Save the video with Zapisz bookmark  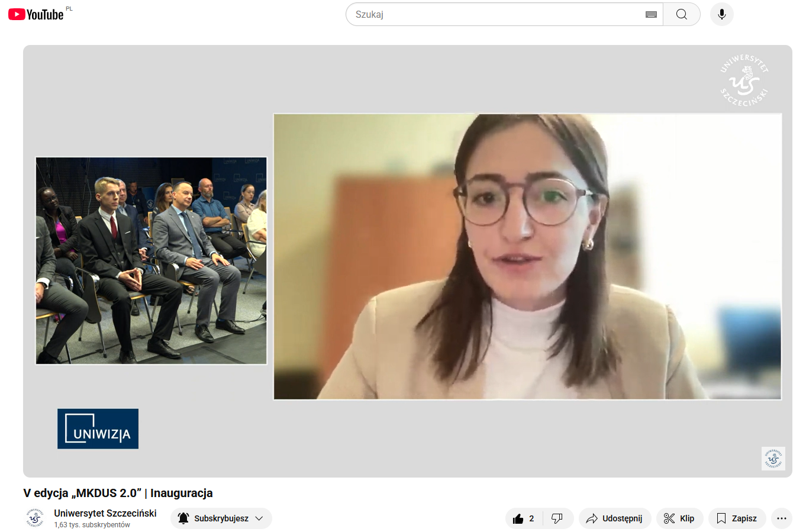[737, 518]
